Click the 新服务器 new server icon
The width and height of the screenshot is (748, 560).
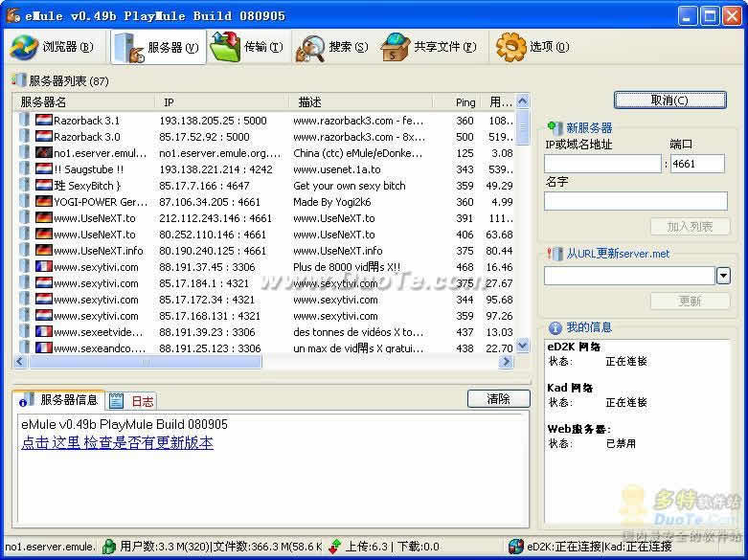555,127
